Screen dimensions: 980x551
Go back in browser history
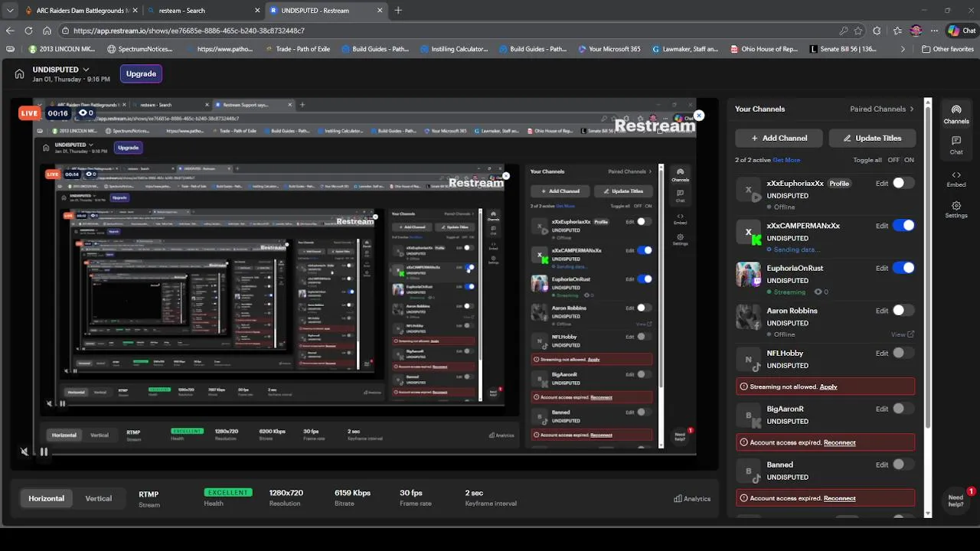pos(10,31)
